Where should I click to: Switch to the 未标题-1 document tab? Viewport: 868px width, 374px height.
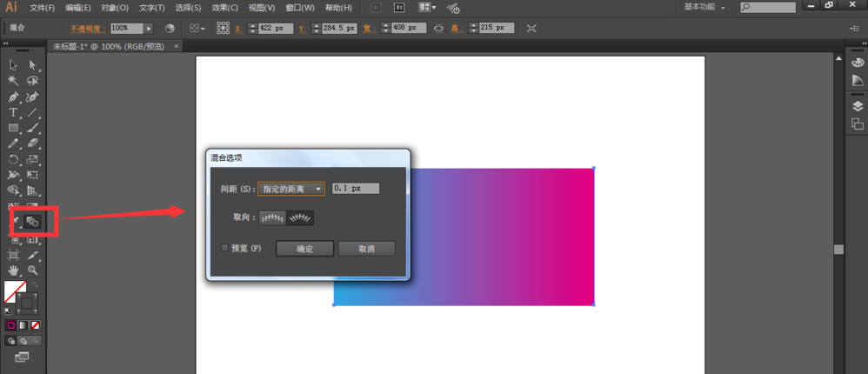[109, 47]
